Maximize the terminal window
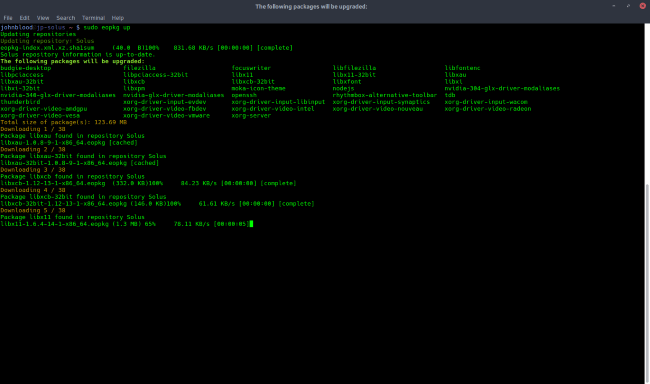The width and height of the screenshot is (650, 384). coord(628,6)
